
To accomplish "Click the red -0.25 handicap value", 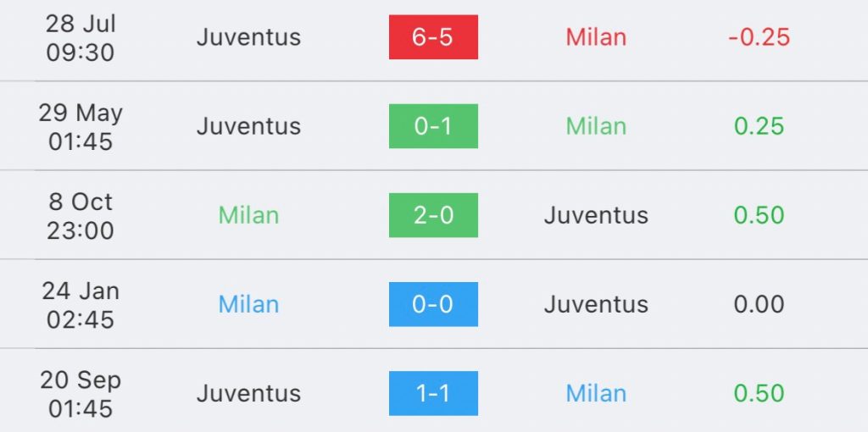I will pos(759,37).
